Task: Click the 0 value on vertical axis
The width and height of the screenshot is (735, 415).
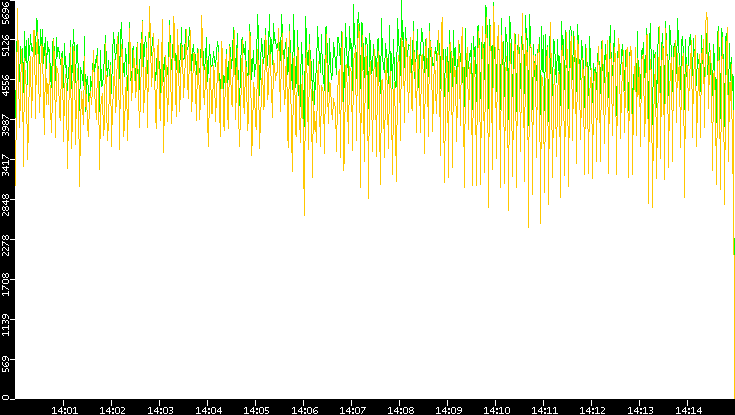Action: click(x=5, y=398)
